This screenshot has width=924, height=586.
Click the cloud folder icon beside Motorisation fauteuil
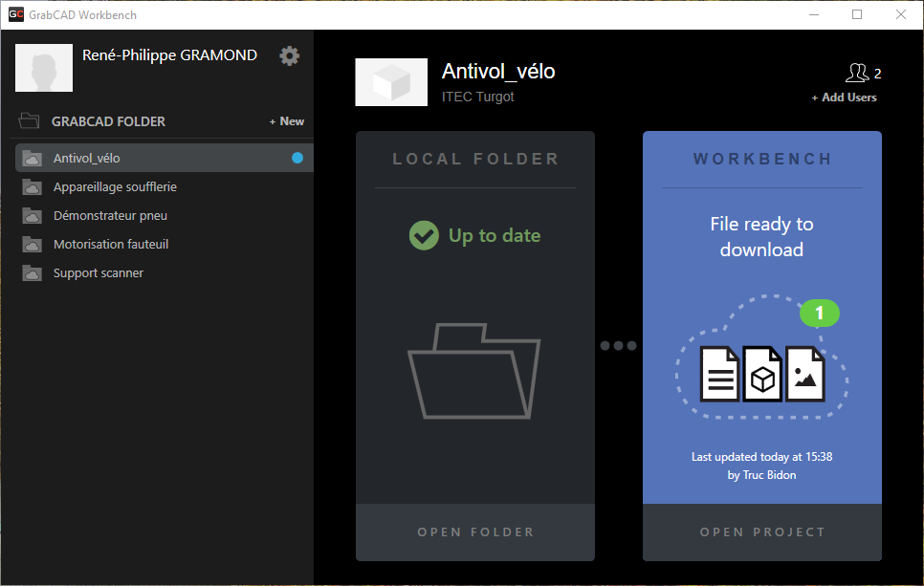point(32,245)
